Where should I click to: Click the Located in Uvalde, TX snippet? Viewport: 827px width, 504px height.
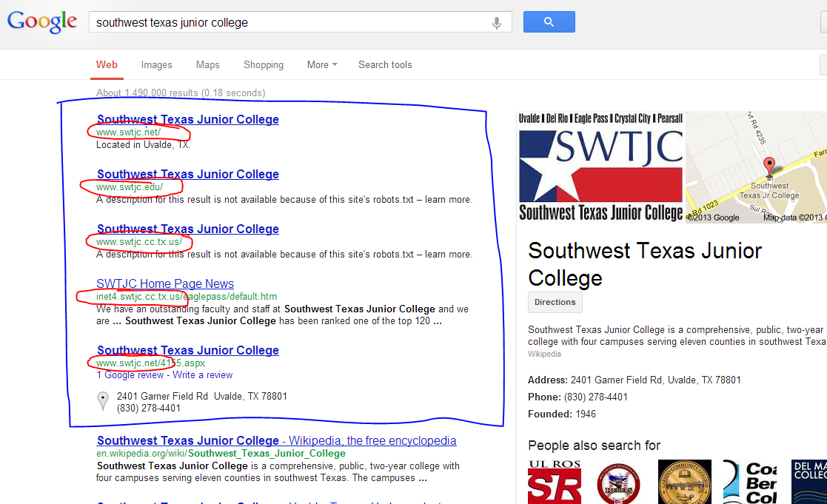click(x=143, y=145)
